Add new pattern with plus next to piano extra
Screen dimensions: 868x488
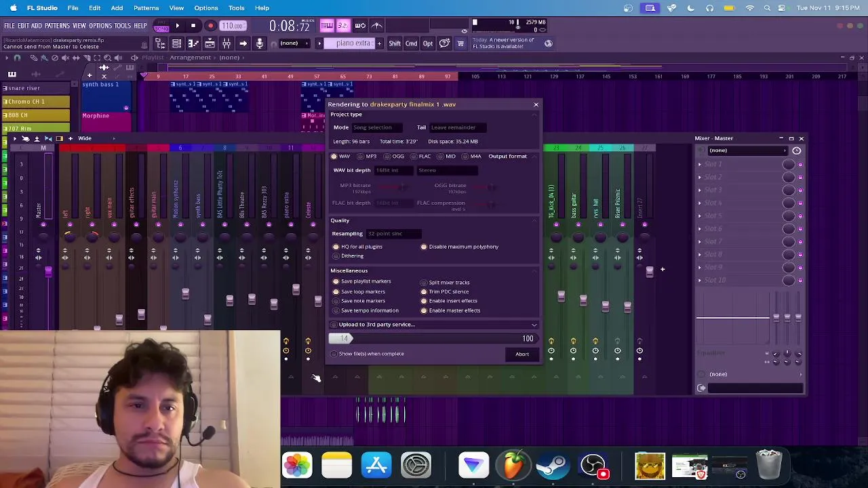pyautogui.click(x=379, y=43)
